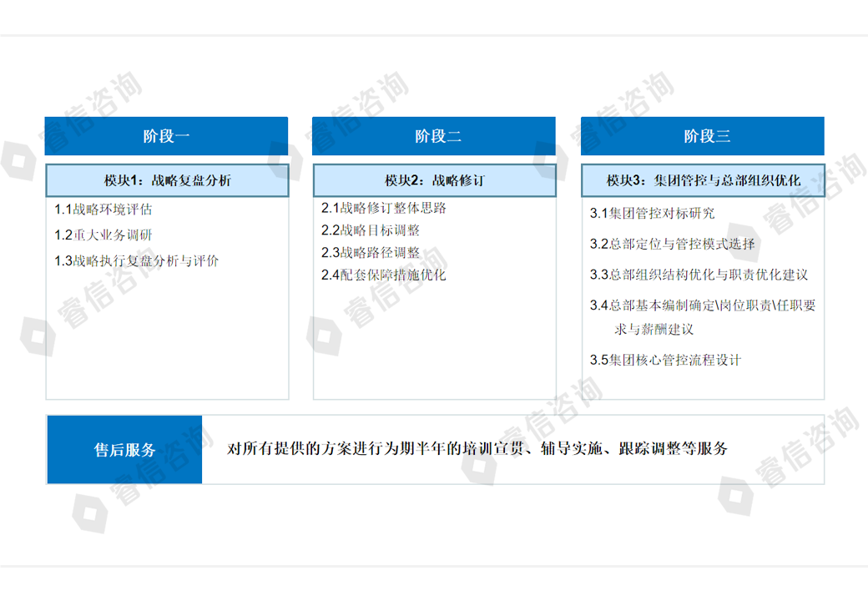Select the 模块3：集团管控与总部组织优化 title
This screenshot has width=868, height=601.
coord(702,180)
